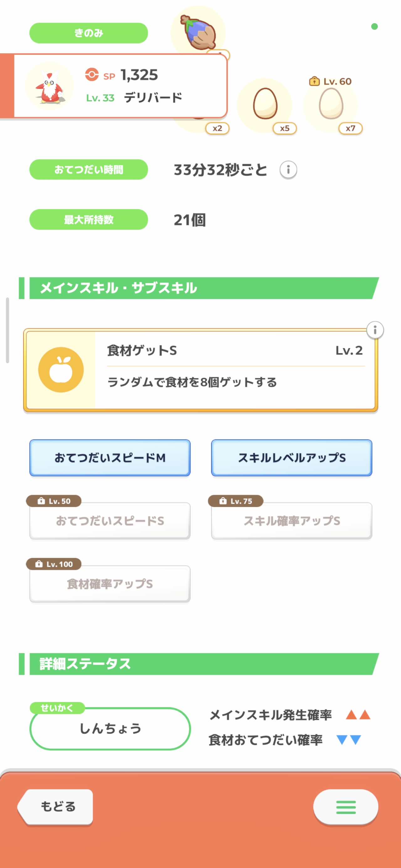Tap locked おてつだいスピードS sub skill
The width and height of the screenshot is (401, 868).
(x=110, y=521)
